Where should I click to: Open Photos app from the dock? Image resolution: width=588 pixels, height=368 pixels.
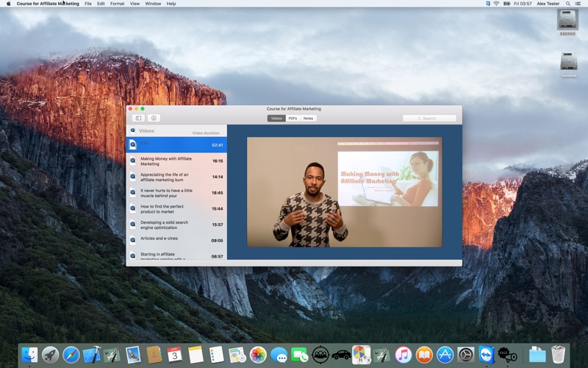[258, 355]
